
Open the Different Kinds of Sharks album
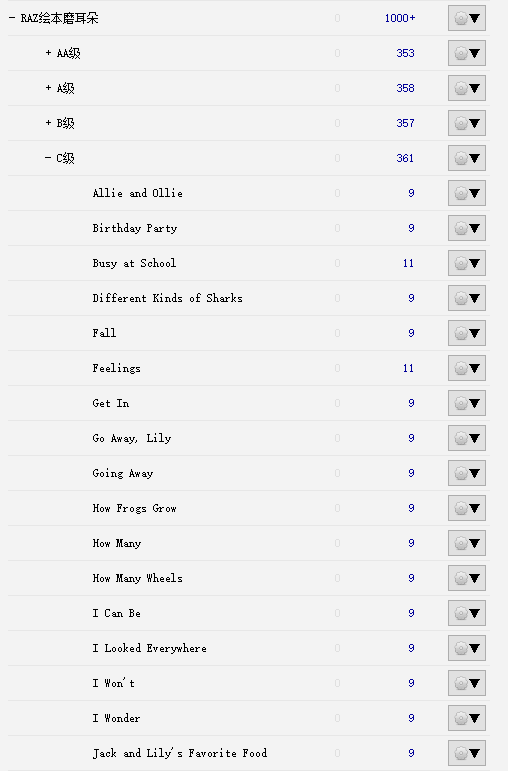pyautogui.click(x=167, y=298)
